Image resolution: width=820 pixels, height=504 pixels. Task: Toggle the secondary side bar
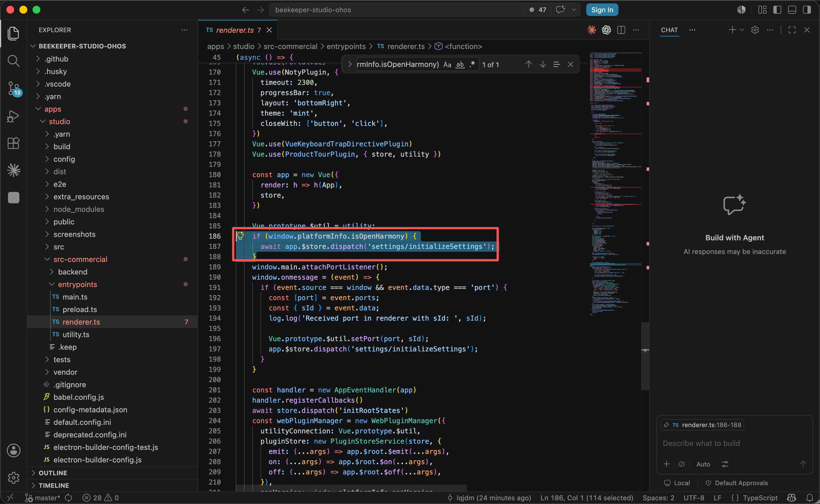coord(807,10)
